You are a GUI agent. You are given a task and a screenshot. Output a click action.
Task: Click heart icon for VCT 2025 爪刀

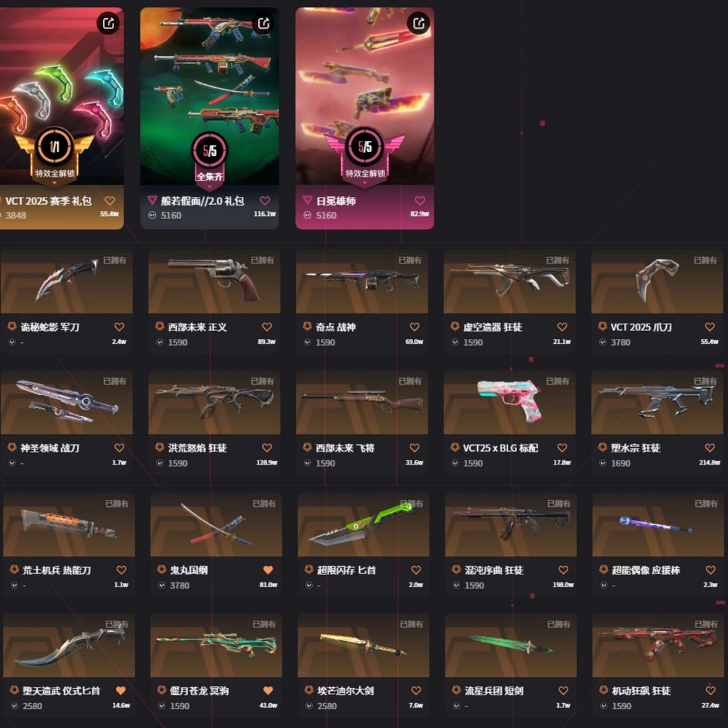pyautogui.click(x=709, y=327)
